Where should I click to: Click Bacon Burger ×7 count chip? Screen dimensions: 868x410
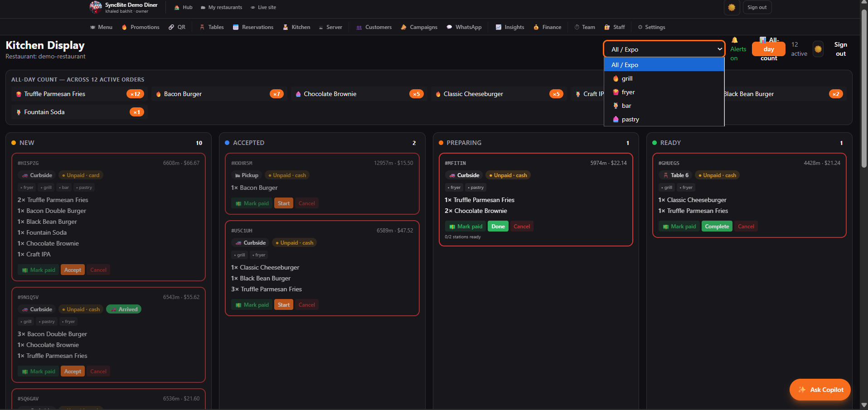(x=219, y=94)
